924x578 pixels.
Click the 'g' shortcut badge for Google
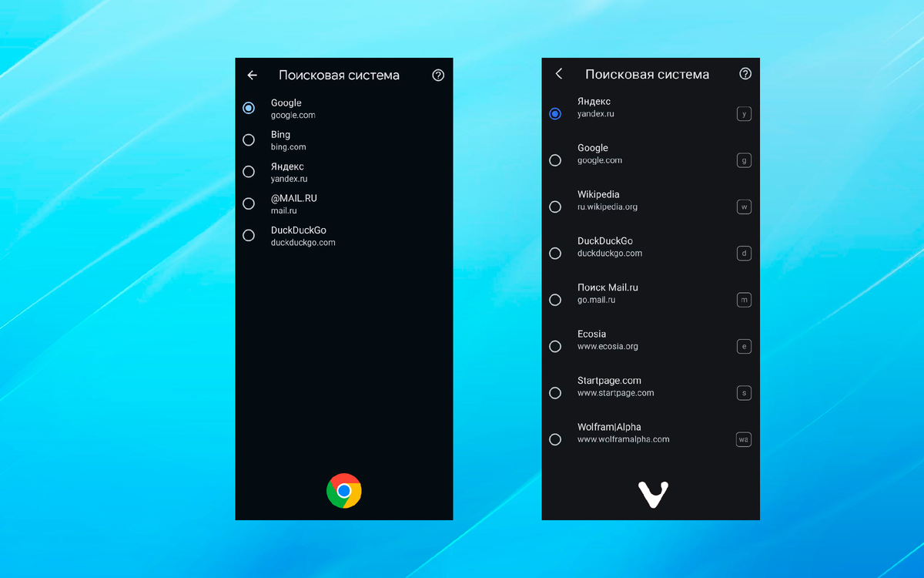[744, 160]
